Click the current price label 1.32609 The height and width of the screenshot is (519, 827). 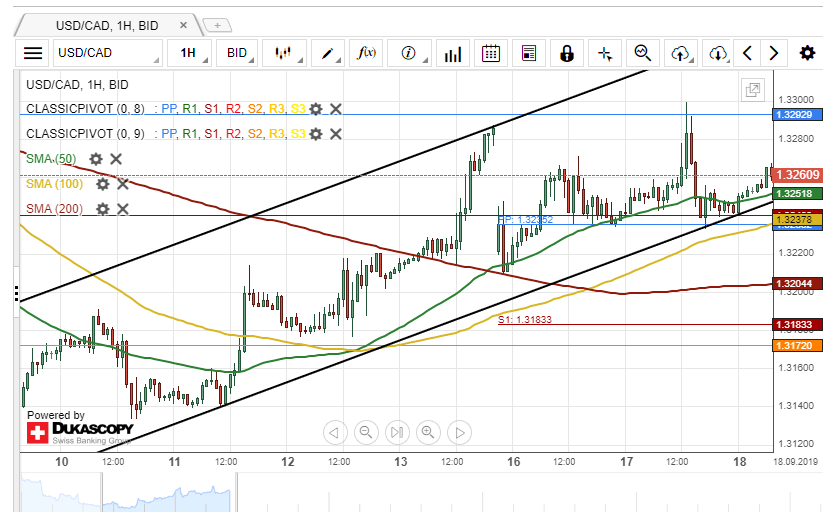pyautogui.click(x=797, y=175)
